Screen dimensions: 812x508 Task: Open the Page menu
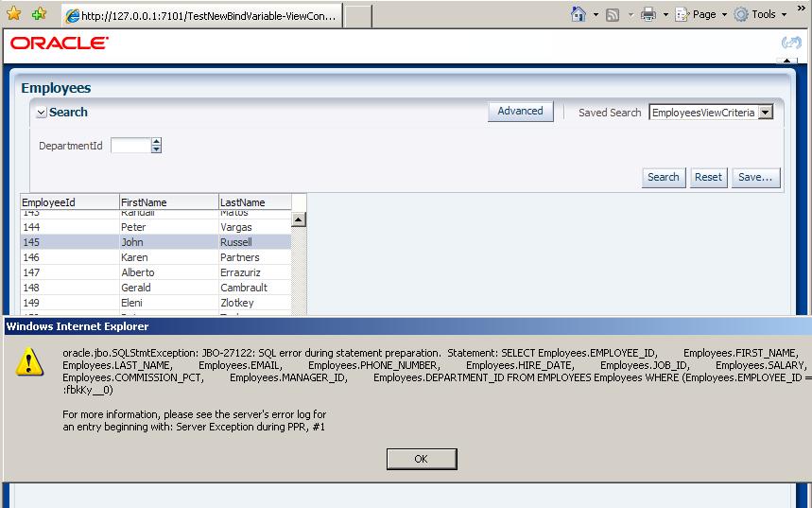click(702, 14)
